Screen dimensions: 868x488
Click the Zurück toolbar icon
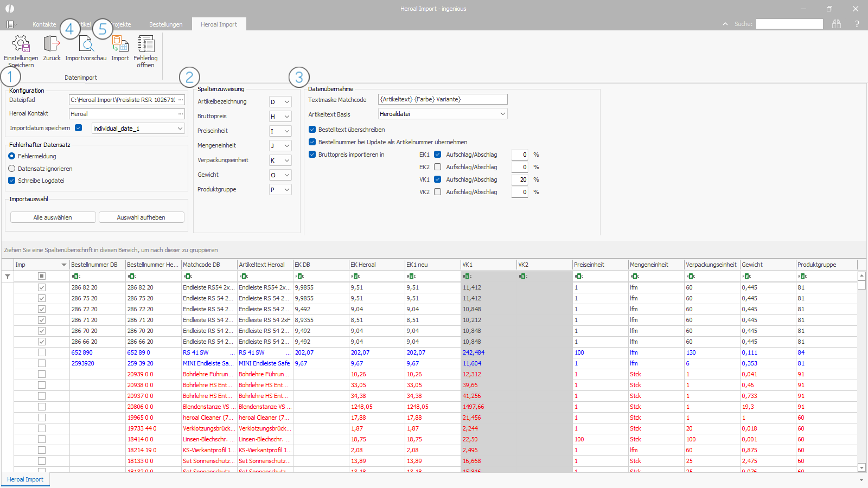[52, 44]
